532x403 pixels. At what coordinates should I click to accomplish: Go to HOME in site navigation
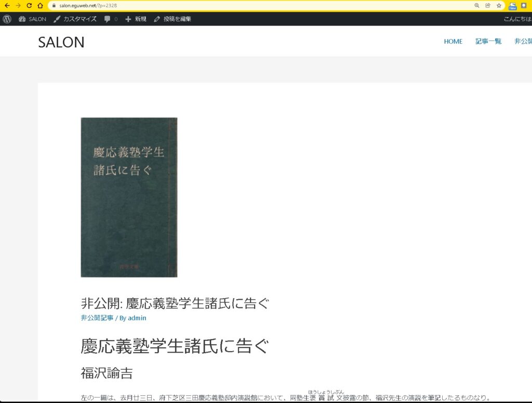click(x=453, y=42)
